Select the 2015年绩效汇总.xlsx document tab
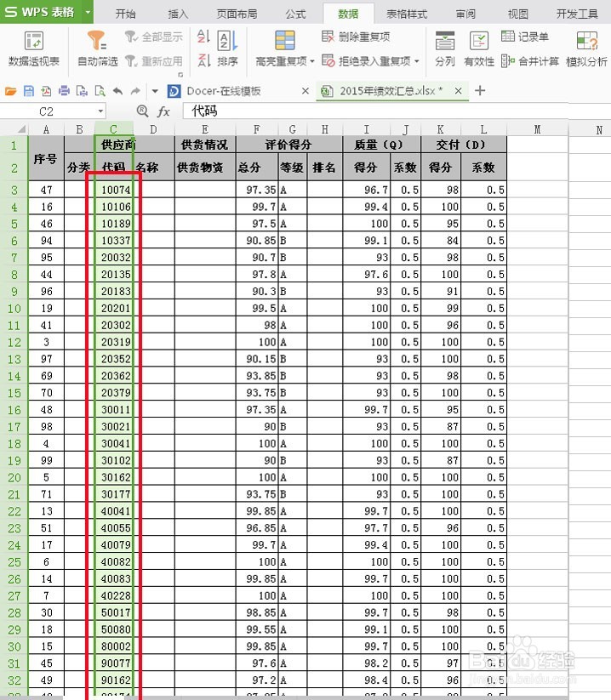This screenshot has height=700, width=611. coord(391,91)
